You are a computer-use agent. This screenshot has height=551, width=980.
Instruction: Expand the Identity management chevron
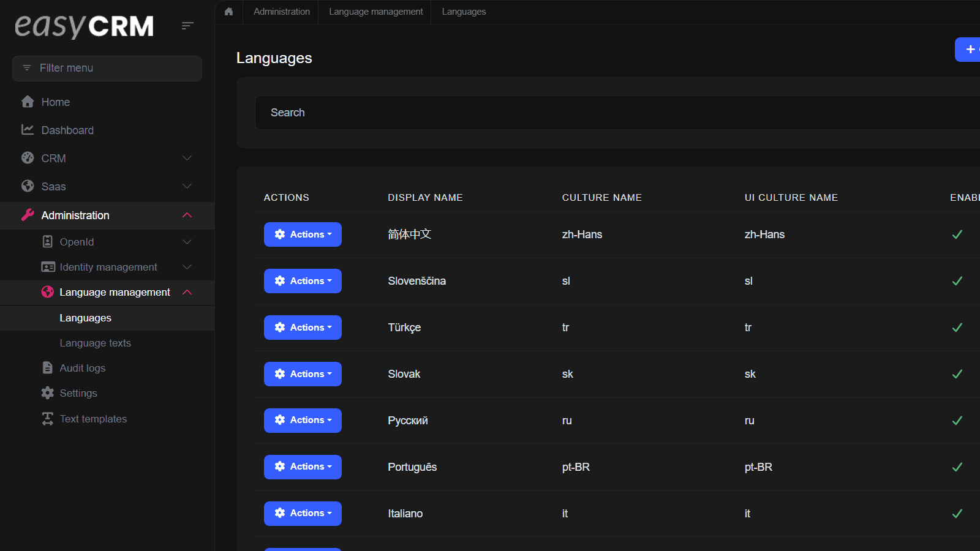pyautogui.click(x=187, y=267)
